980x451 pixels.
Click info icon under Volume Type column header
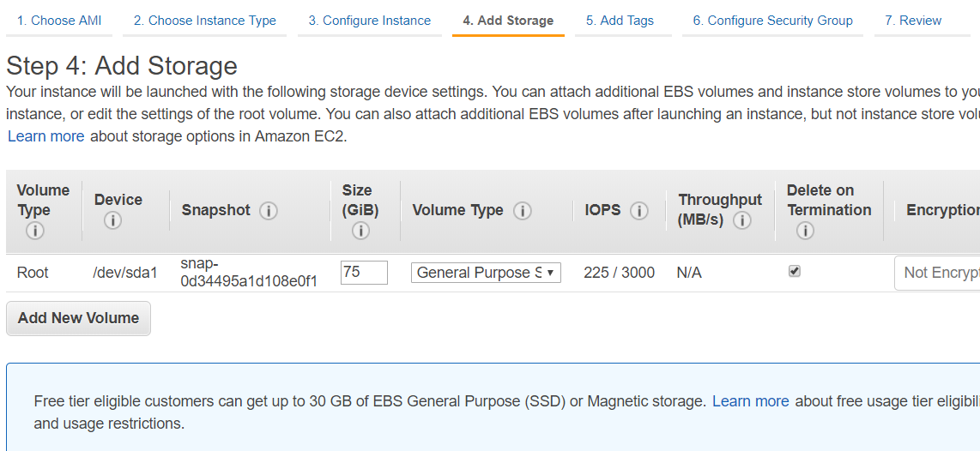click(x=35, y=232)
